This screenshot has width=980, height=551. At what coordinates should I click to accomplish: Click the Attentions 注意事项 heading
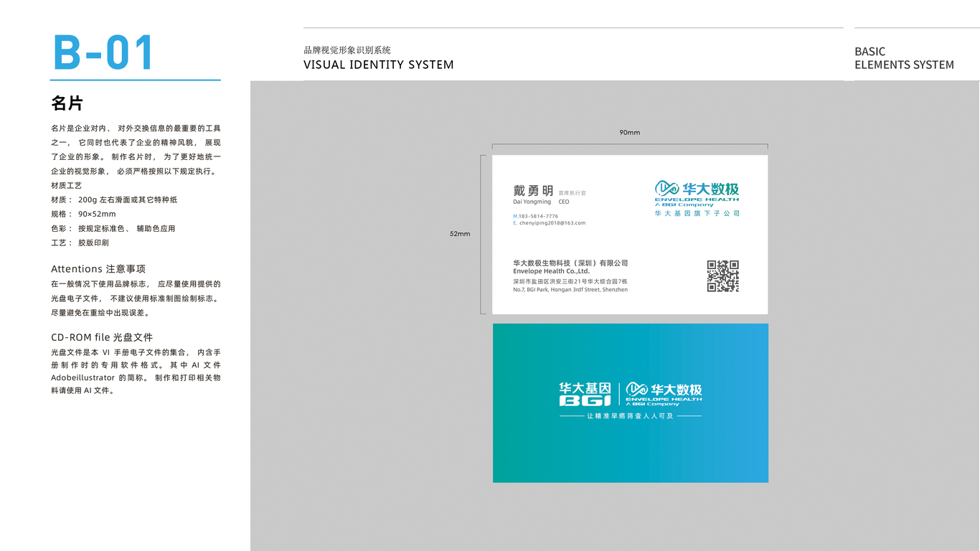click(98, 269)
